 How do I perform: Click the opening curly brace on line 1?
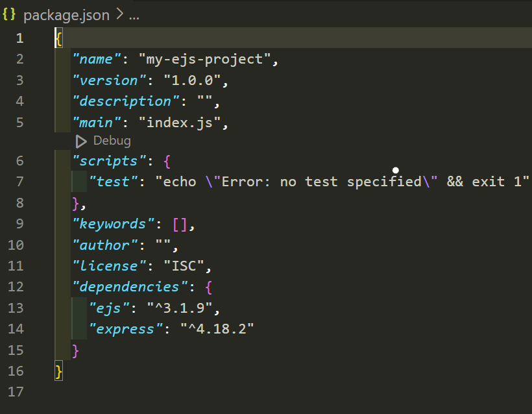coord(58,38)
